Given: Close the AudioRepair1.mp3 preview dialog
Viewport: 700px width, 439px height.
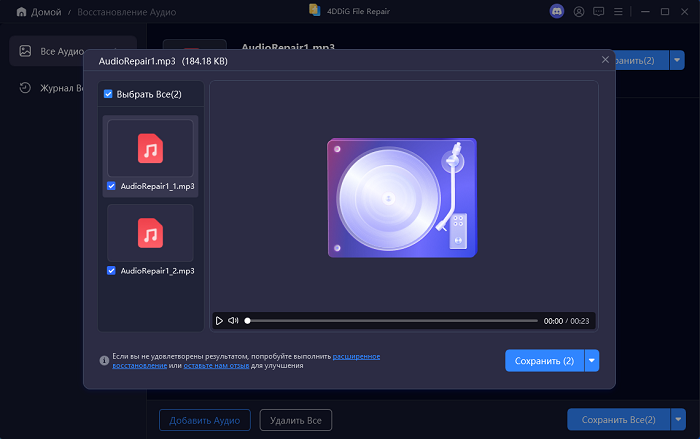Looking at the screenshot, I should point(605,59).
